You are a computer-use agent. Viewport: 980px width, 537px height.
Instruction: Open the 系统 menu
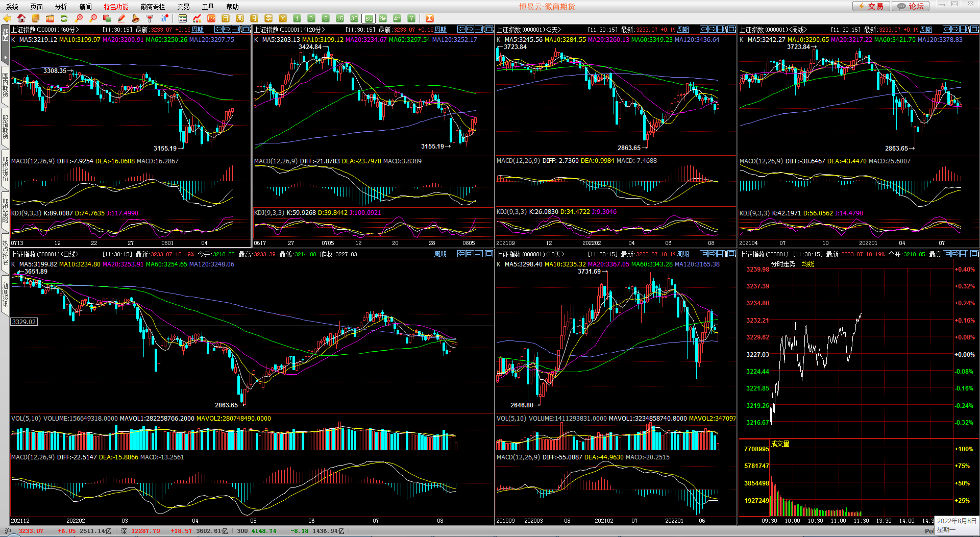pos(12,7)
